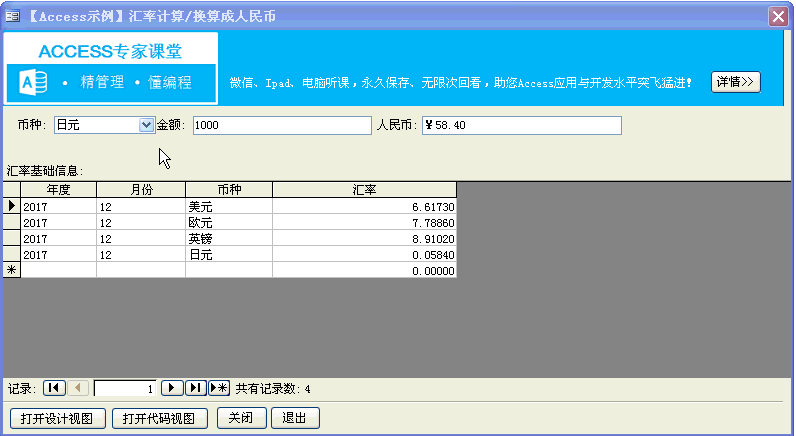Click the 年度 column header
Screen dimensions: 796x436
click(x=58, y=189)
